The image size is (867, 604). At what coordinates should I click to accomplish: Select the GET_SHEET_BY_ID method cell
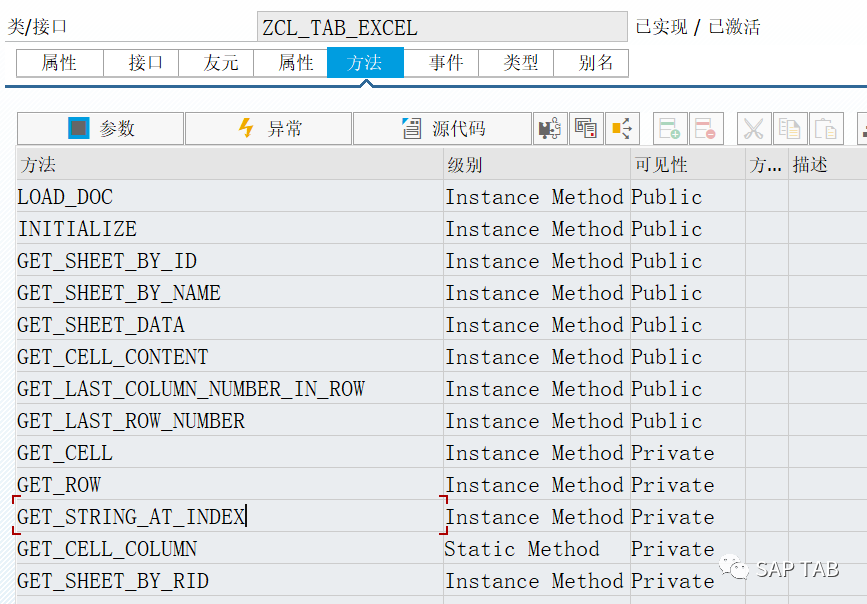(230, 261)
